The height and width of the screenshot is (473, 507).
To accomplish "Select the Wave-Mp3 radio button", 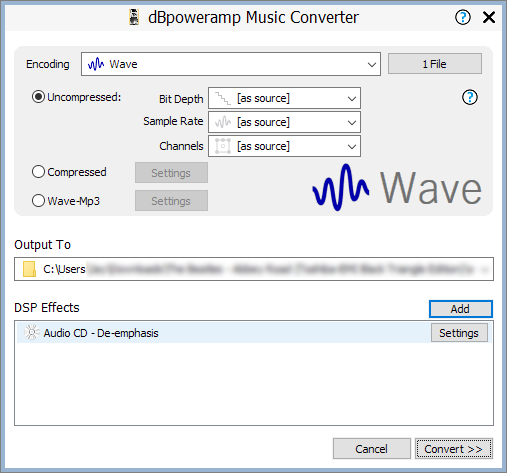I will point(38,201).
